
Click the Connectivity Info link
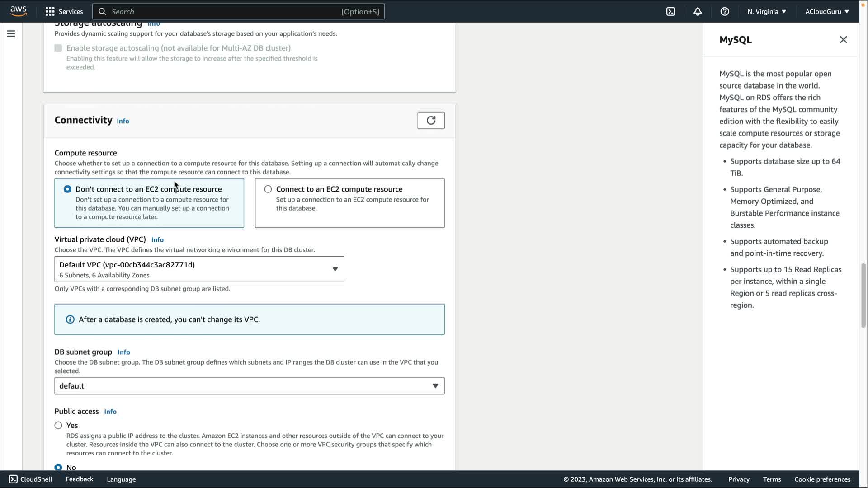coord(123,121)
